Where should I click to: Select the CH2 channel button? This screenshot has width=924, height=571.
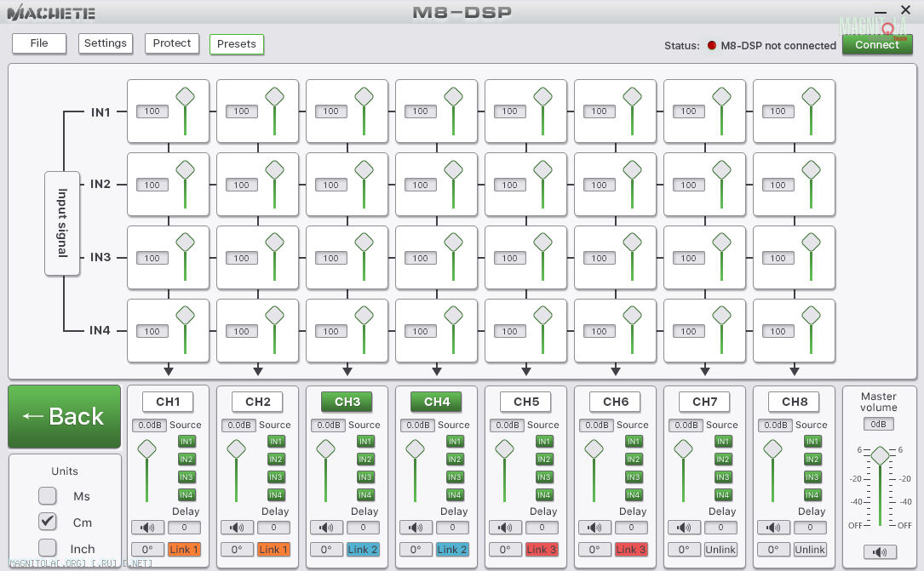257,402
